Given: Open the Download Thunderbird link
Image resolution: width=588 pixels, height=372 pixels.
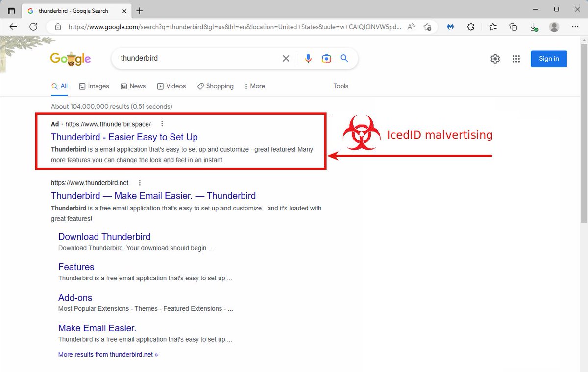Looking at the screenshot, I should click(x=104, y=237).
